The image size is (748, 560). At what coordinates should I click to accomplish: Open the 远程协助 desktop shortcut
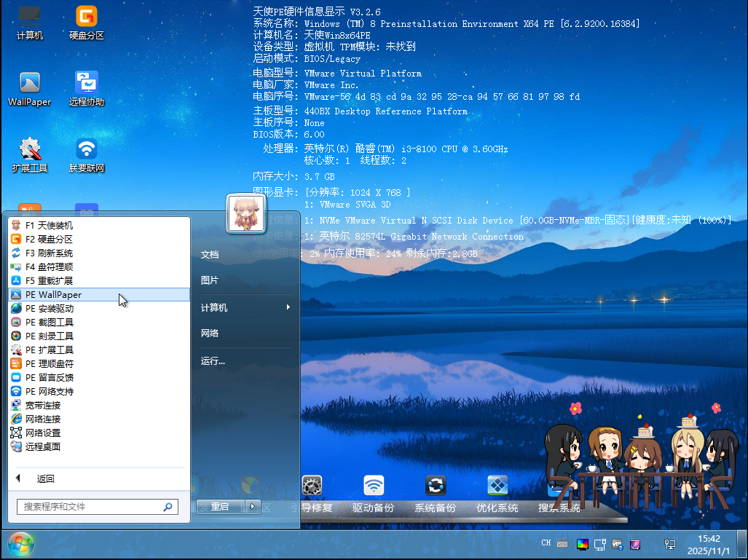87,88
